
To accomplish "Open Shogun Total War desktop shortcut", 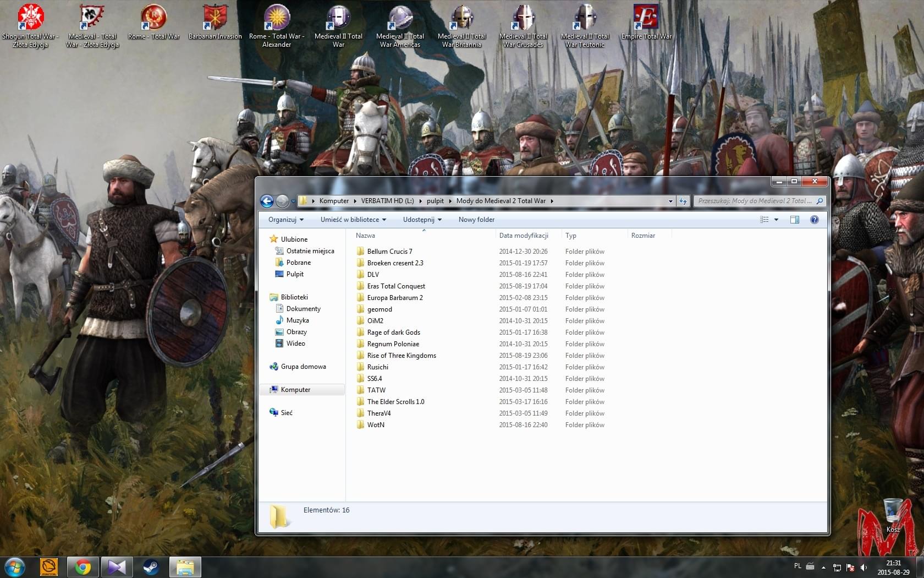I will (30, 26).
